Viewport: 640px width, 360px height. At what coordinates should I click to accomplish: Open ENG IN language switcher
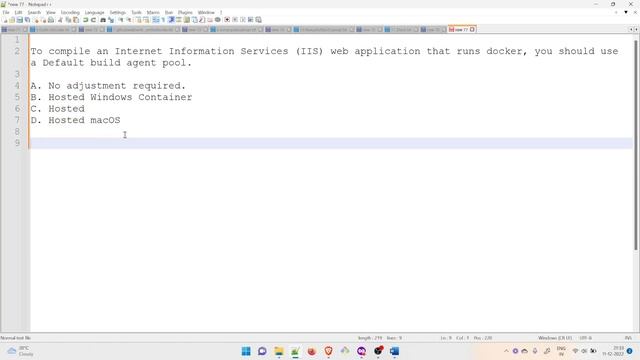561,351
